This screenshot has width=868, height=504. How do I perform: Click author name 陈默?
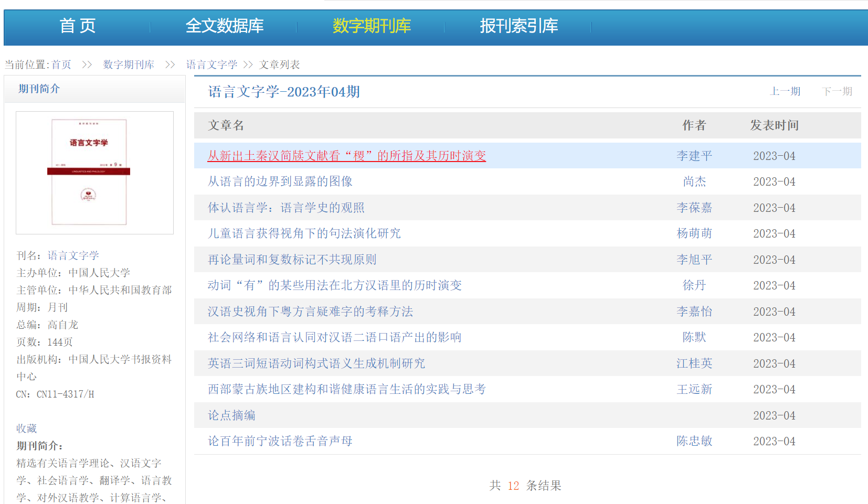pos(694,337)
